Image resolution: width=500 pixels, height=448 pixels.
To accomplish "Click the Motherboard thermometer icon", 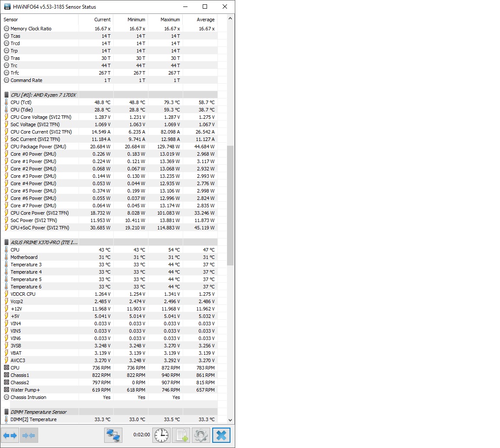I will pyautogui.click(x=7, y=257).
